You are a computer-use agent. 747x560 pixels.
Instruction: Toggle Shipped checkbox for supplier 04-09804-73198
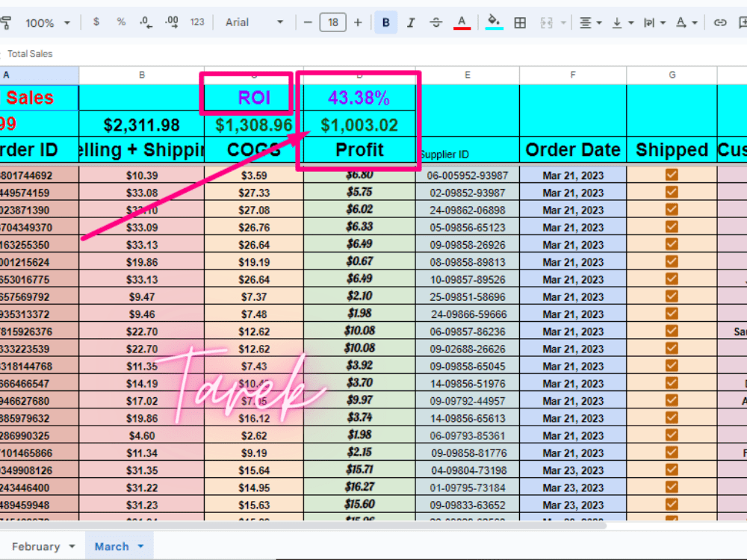(x=672, y=470)
